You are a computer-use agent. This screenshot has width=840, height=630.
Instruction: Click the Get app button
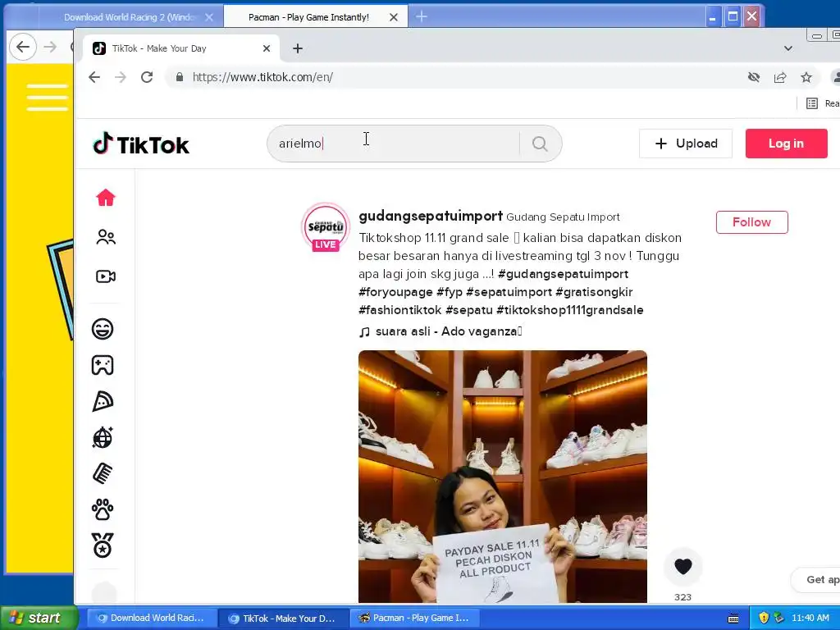[x=816, y=580]
